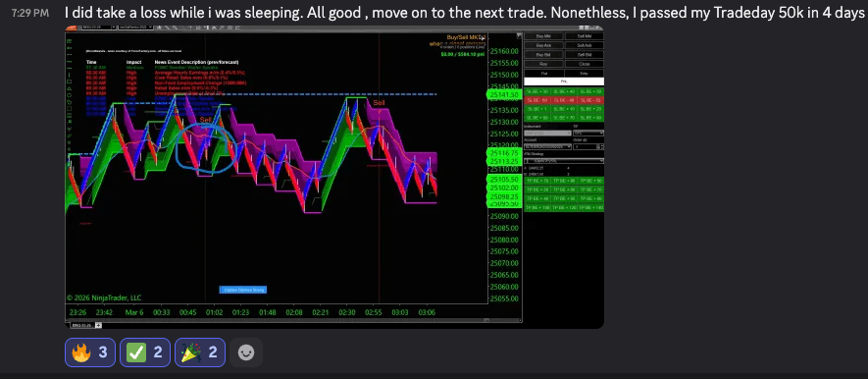The height and width of the screenshot is (379, 868).
Task: Open the NinjaTrader chart image attachment
Action: (334, 177)
